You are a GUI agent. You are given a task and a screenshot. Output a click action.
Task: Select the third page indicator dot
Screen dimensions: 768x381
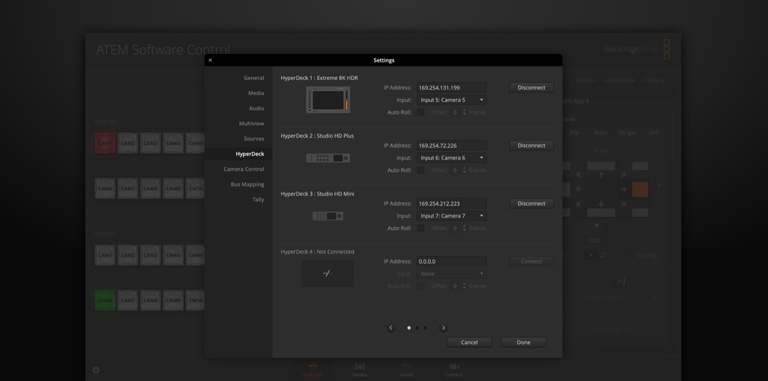tap(425, 328)
